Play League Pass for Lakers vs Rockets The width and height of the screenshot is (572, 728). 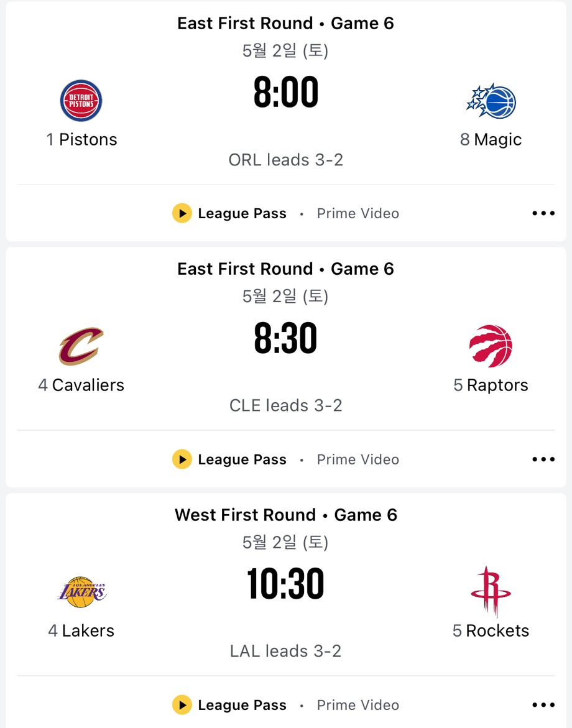[x=229, y=705]
